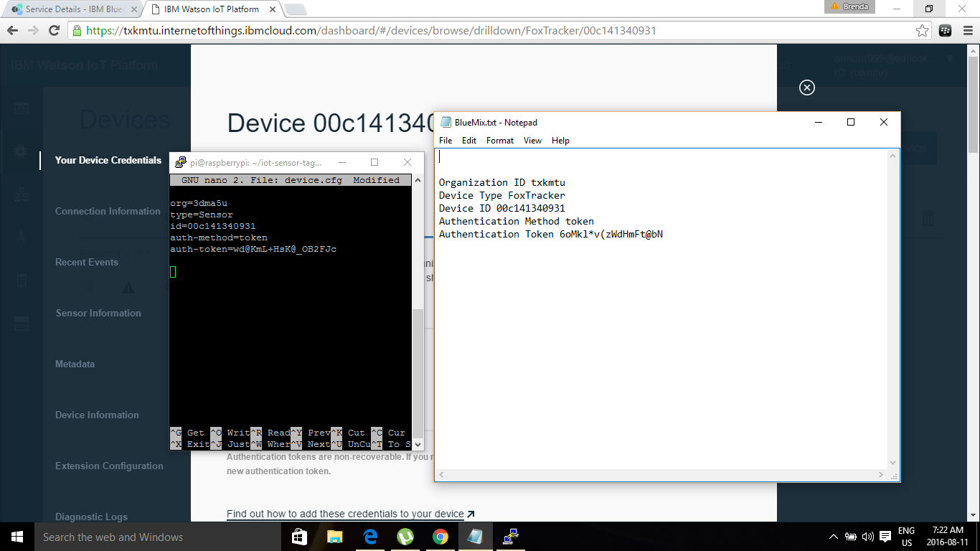980x551 pixels.
Task: Click the 'Search the web and Windows' box
Action: coord(159,537)
